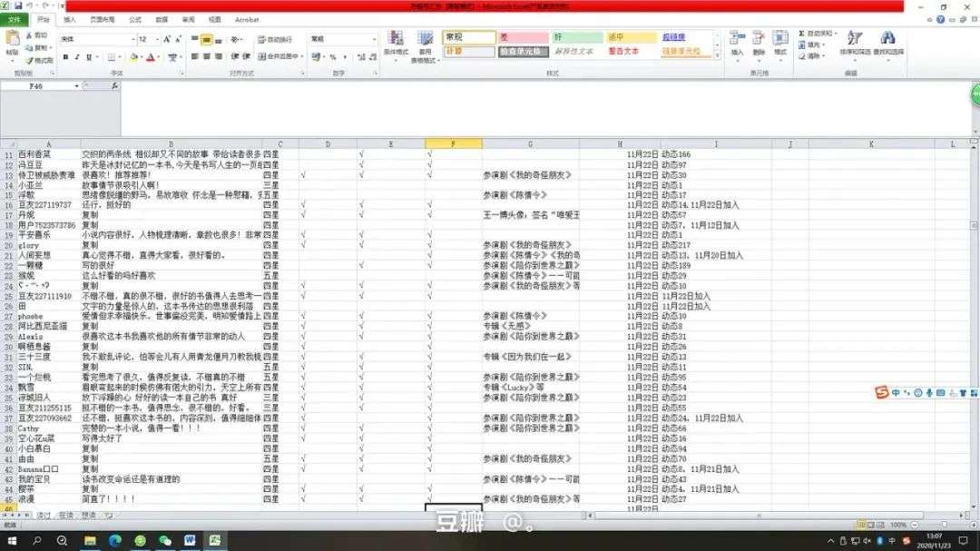Click the decrease decimal icon
980x551 pixels.
[373, 57]
